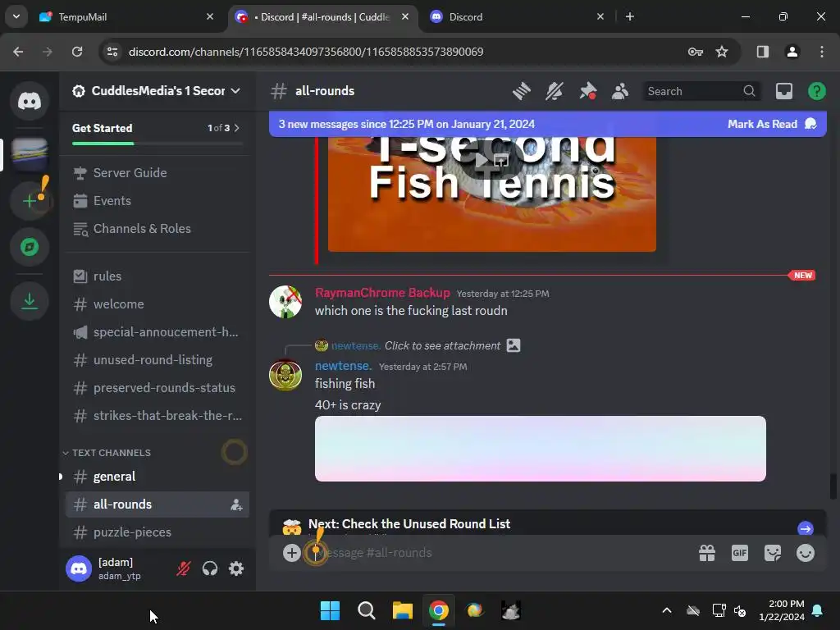Click the search magnifier icon in Discord

pos(749,91)
